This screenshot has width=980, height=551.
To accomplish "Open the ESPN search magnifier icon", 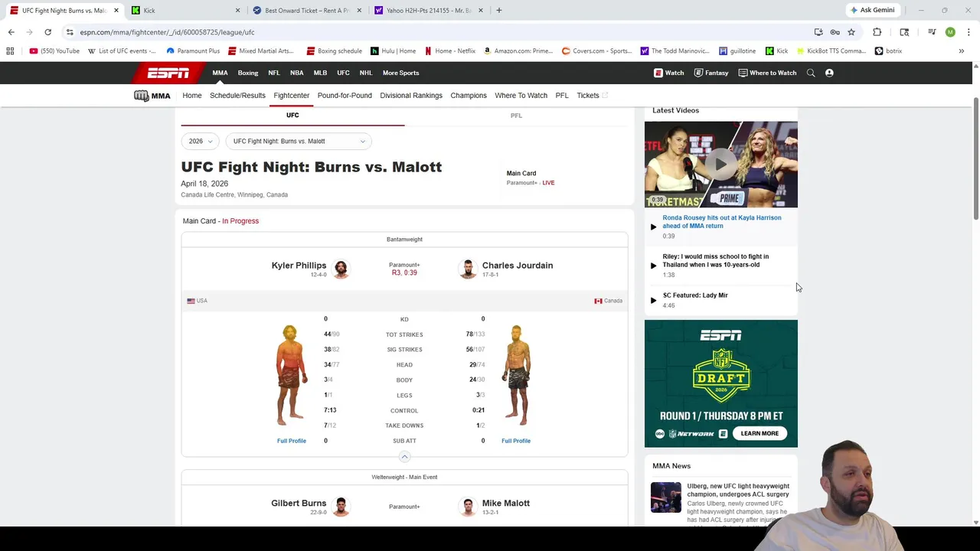I will [x=811, y=73].
